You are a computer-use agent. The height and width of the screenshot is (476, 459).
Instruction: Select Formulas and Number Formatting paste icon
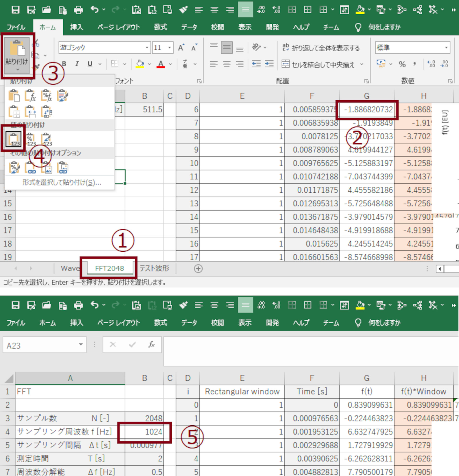[x=46, y=96]
